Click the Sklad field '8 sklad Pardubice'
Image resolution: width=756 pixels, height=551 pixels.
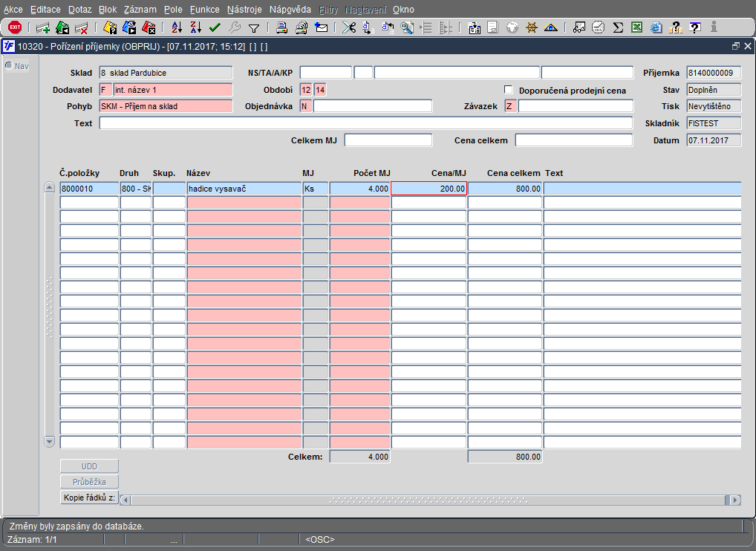pyautogui.click(x=166, y=73)
